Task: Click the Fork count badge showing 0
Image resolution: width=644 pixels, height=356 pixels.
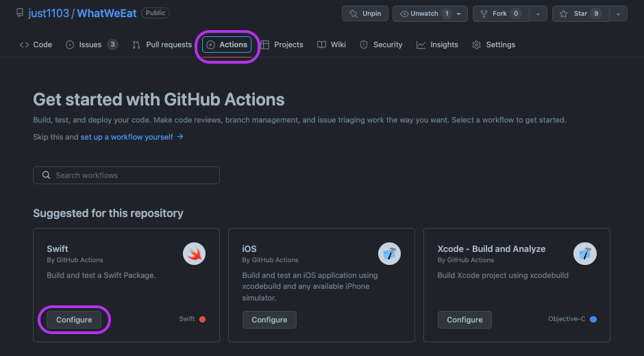Action: pyautogui.click(x=516, y=14)
